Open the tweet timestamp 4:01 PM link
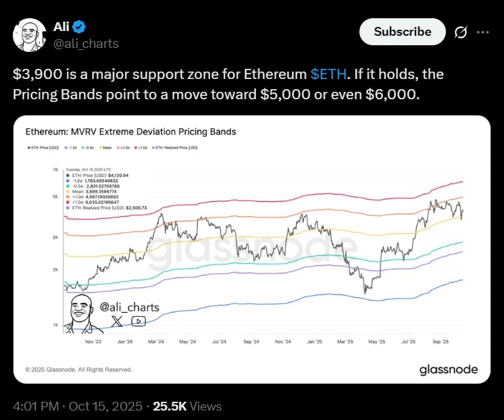Viewport: 504px width, 420px height. (78, 406)
